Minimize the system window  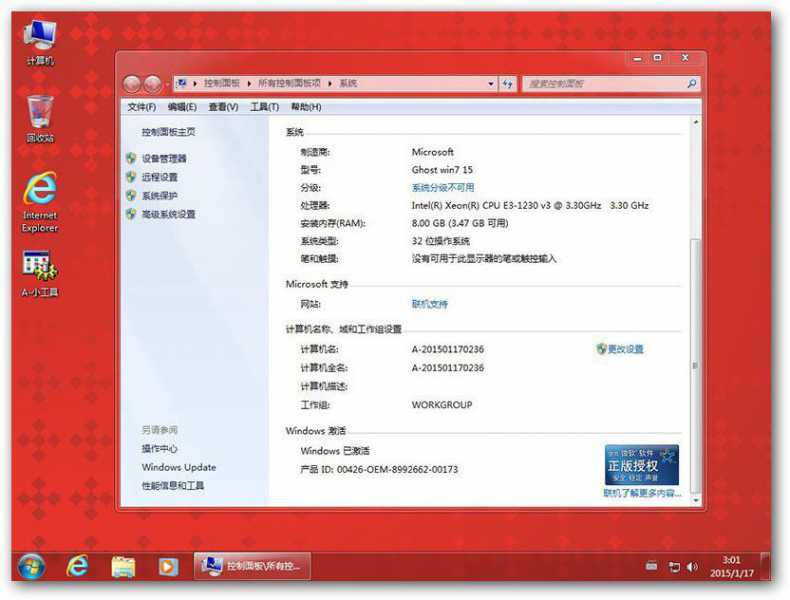coord(637,58)
